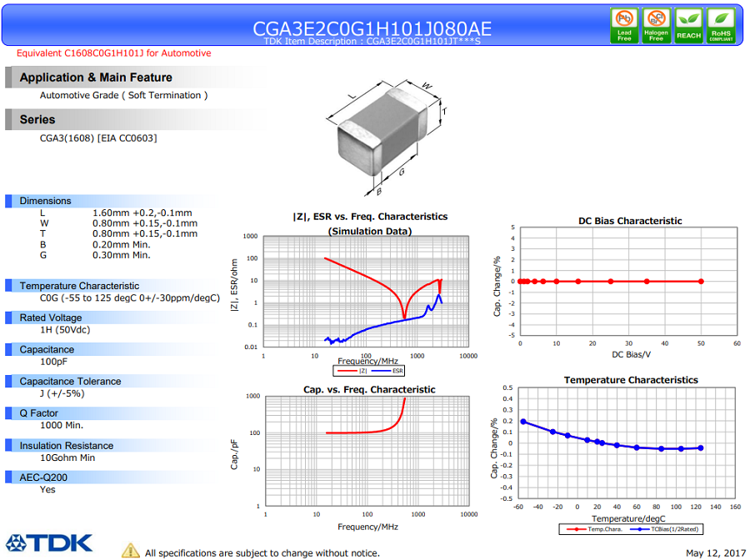This screenshot has height=560, width=750.
Task: Click the red Equivalent C1608C0G1H101J text
Action: 114,53
